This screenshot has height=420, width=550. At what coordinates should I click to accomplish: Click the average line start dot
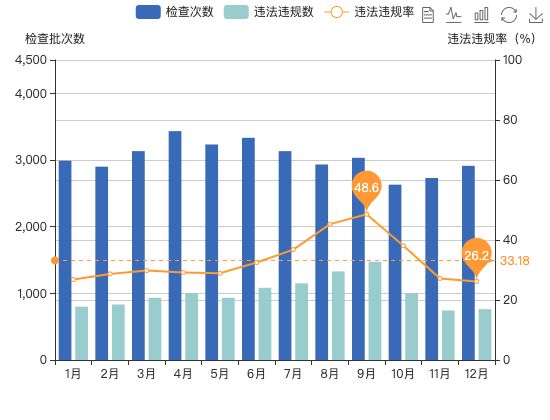coord(55,260)
